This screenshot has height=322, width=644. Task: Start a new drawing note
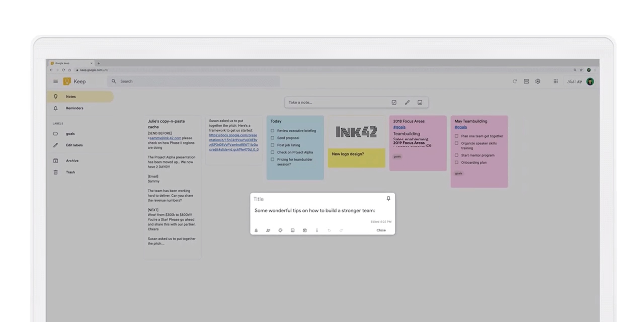click(x=407, y=102)
